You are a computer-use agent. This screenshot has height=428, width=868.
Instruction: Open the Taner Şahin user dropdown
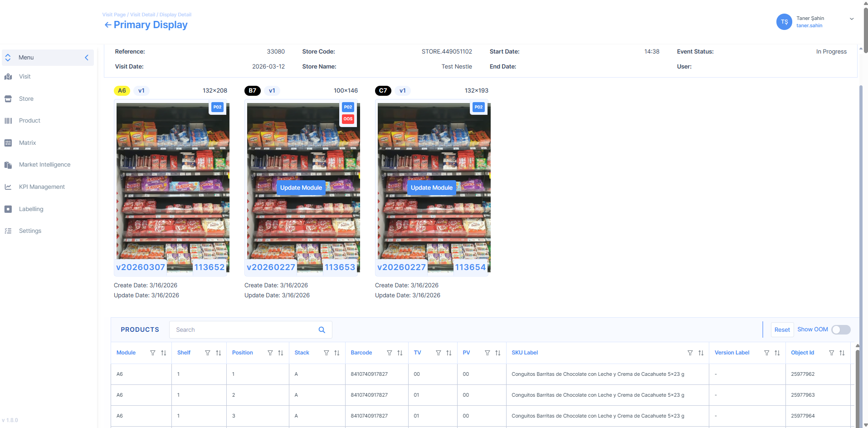(851, 19)
